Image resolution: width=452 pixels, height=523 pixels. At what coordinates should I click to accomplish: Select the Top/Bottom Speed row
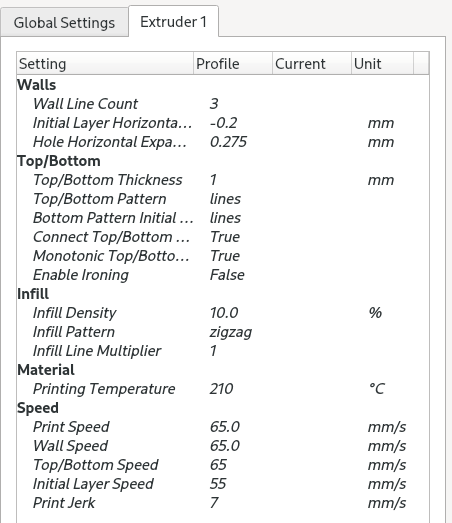223,465
